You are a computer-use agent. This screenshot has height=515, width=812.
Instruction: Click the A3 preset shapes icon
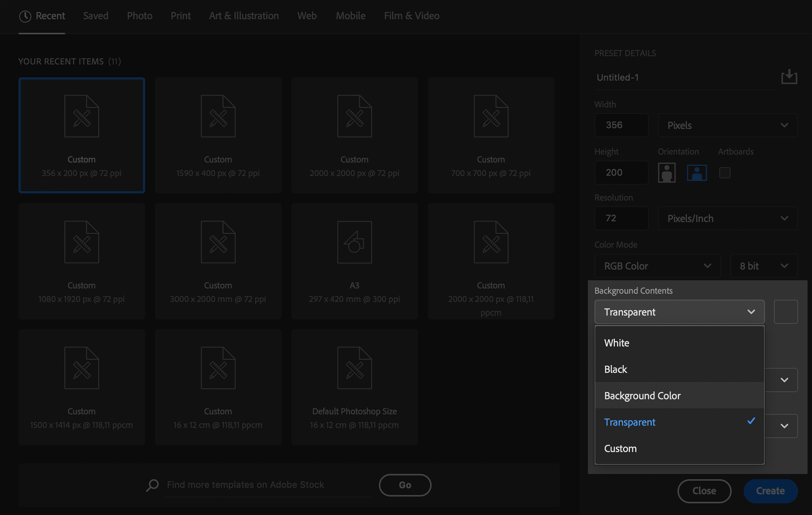coord(354,242)
